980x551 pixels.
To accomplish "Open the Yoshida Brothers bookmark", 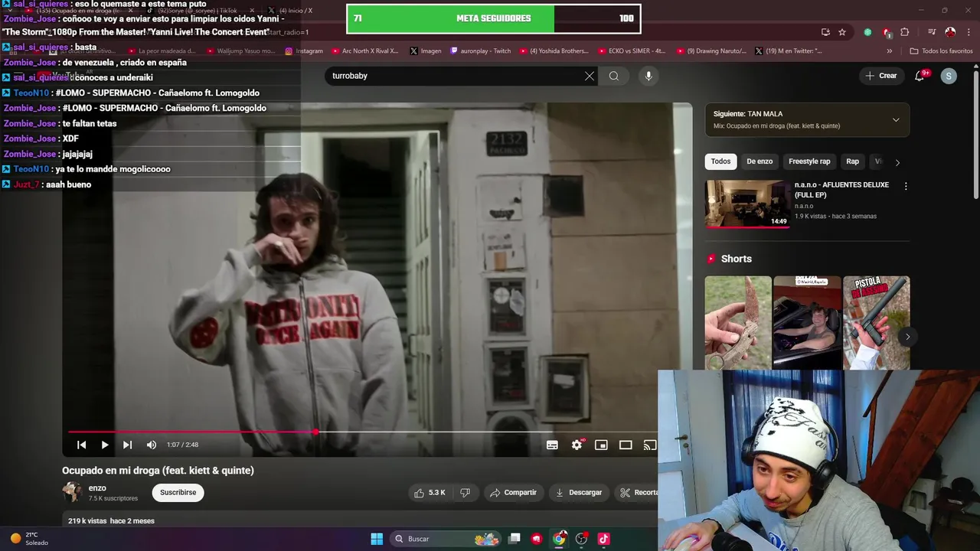I will (554, 51).
